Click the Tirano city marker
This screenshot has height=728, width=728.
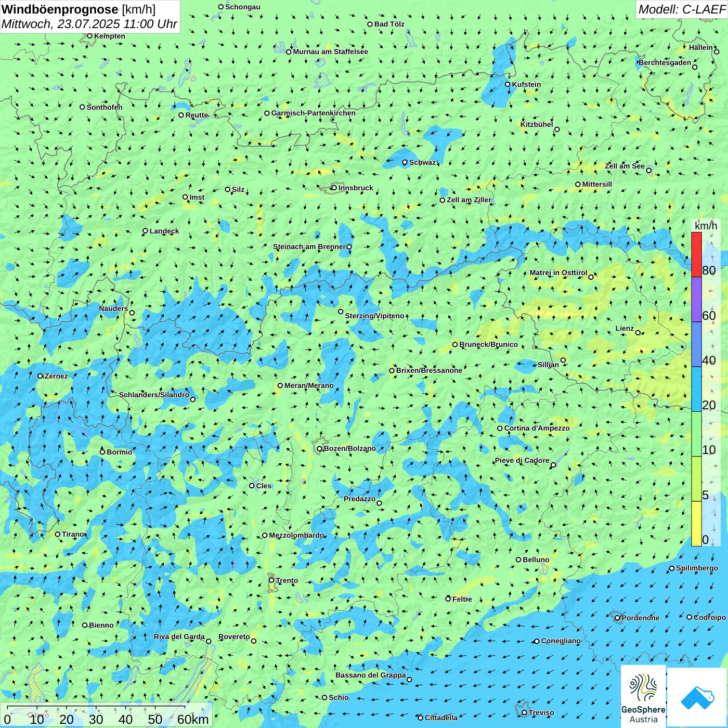point(58,534)
